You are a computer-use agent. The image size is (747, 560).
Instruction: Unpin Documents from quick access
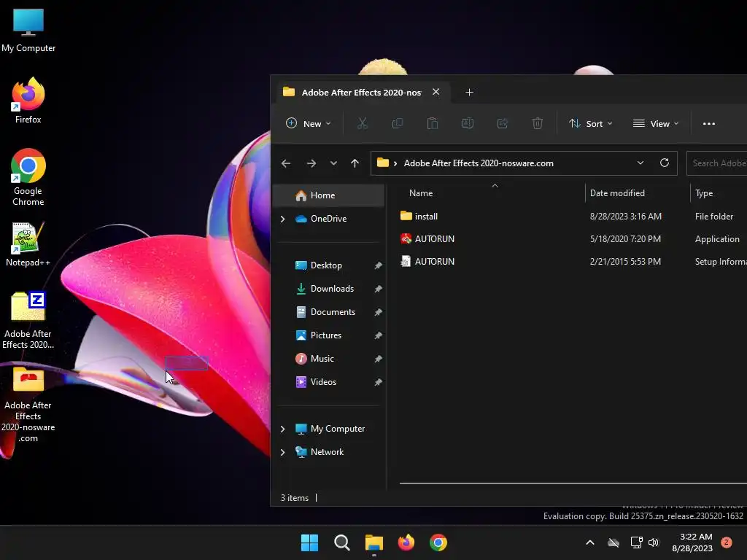pos(379,312)
